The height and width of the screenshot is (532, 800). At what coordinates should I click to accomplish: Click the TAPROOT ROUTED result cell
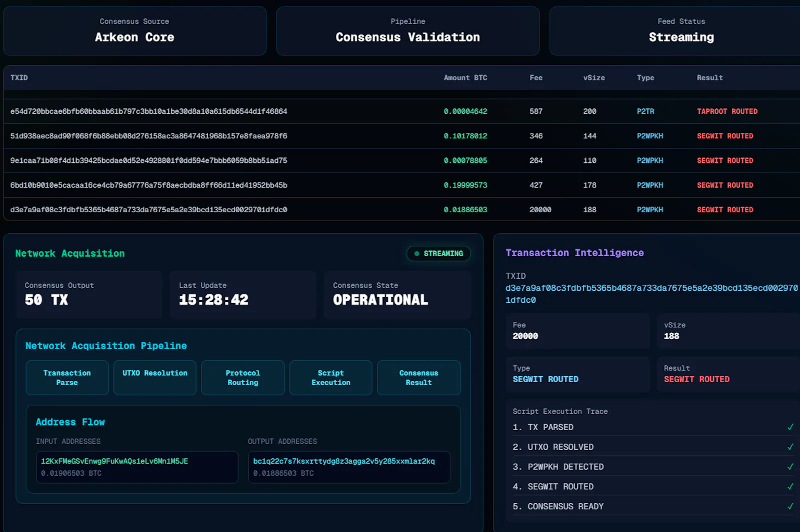727,111
